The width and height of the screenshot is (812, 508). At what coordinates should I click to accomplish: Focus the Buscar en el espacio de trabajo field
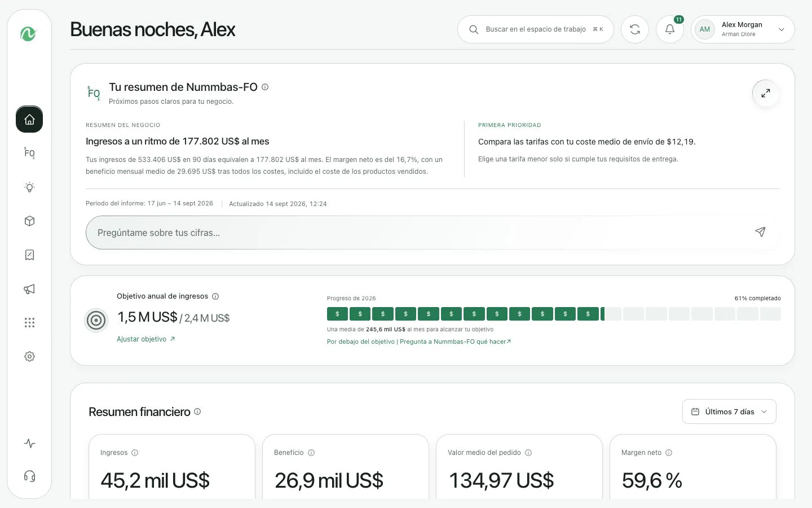[x=536, y=29]
